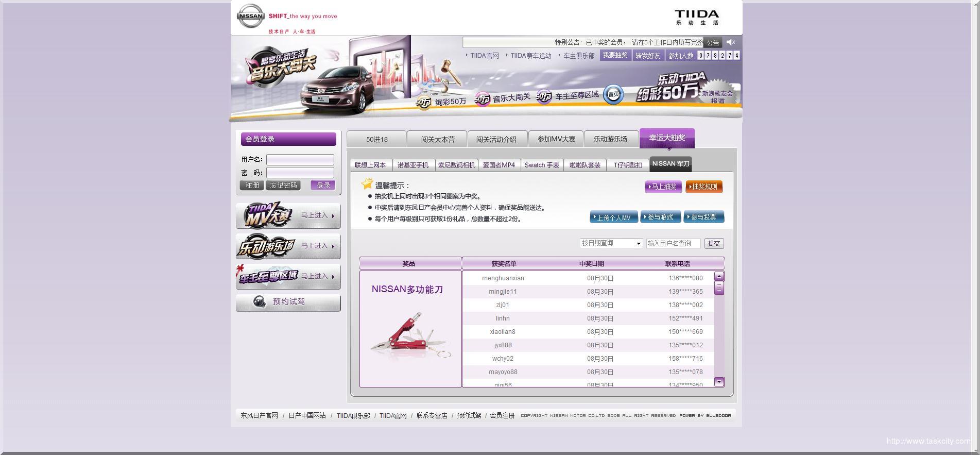Click the 登录 login button
This screenshot has width=980, height=455.
tap(323, 186)
